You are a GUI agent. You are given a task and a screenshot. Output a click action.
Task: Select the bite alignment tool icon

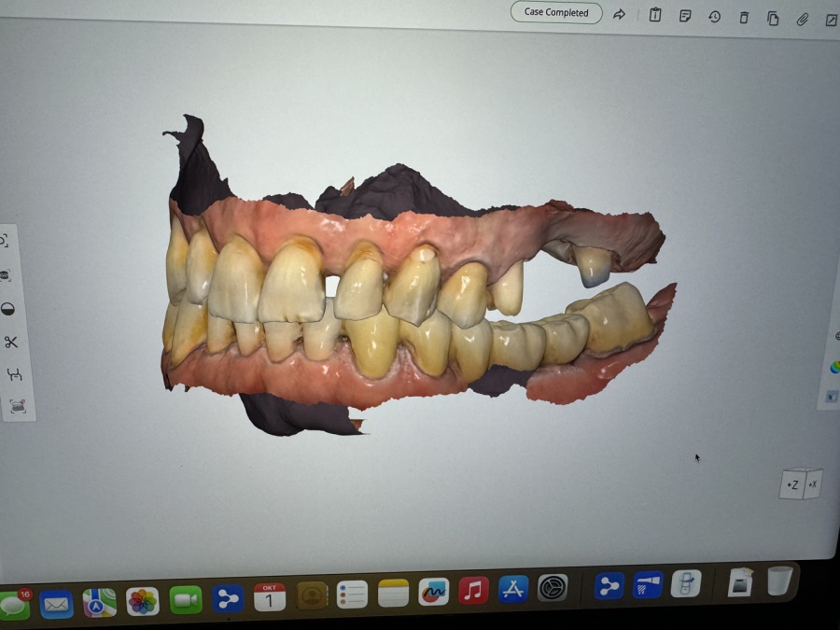click(x=14, y=374)
